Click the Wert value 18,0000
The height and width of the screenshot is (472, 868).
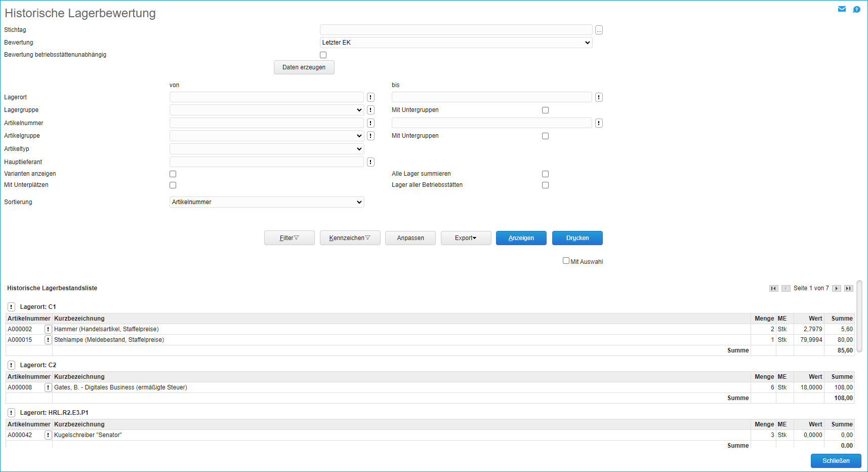[x=811, y=387]
